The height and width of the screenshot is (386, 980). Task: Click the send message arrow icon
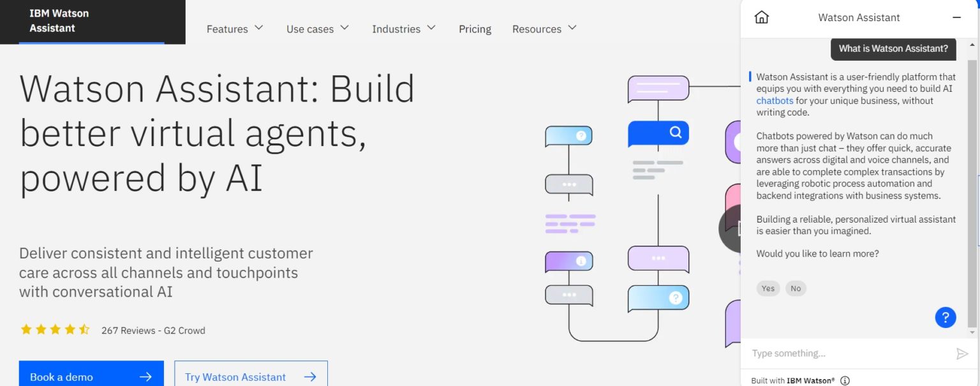pos(962,353)
